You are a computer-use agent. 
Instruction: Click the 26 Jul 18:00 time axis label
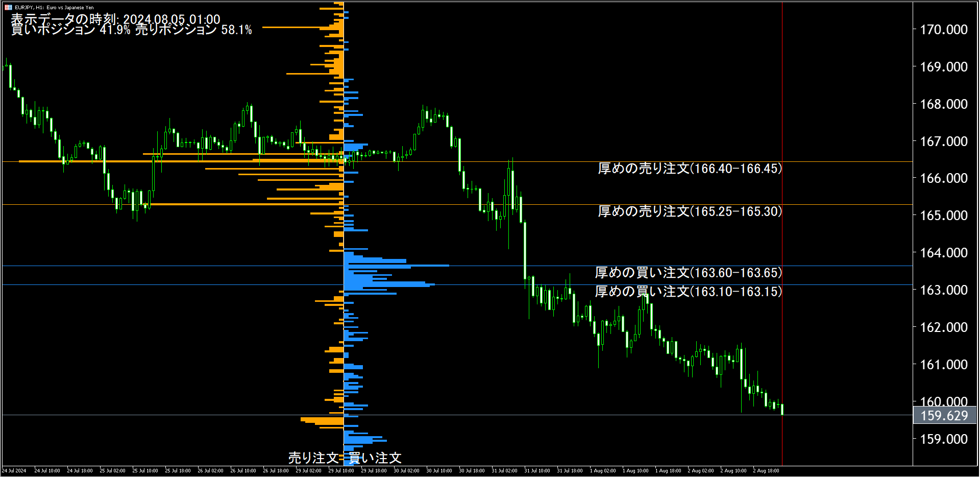click(x=276, y=471)
